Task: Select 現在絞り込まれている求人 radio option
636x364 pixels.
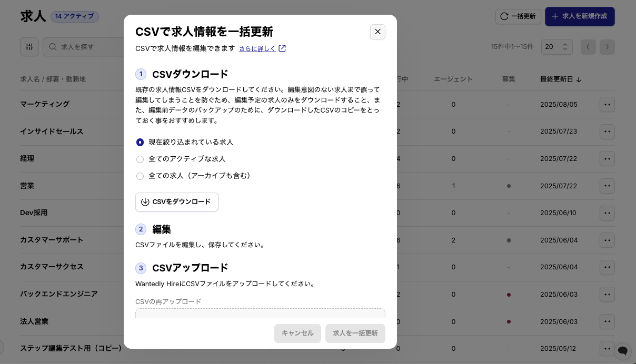Action: [x=140, y=142]
